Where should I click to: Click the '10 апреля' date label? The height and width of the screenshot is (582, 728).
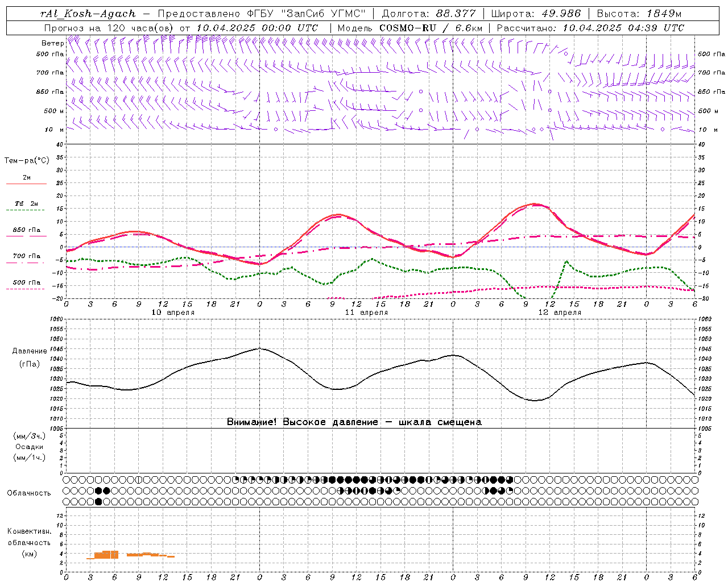pos(173,313)
